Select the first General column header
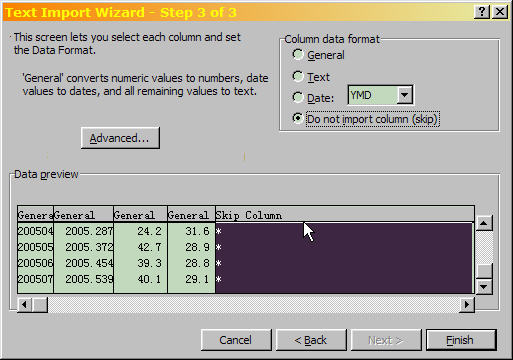513x360 pixels. (x=35, y=215)
